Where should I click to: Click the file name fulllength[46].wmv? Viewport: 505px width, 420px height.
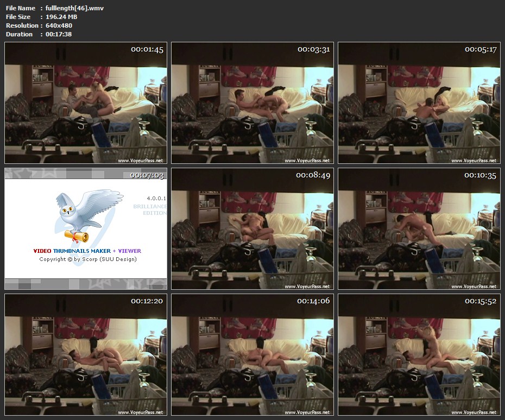pos(74,8)
